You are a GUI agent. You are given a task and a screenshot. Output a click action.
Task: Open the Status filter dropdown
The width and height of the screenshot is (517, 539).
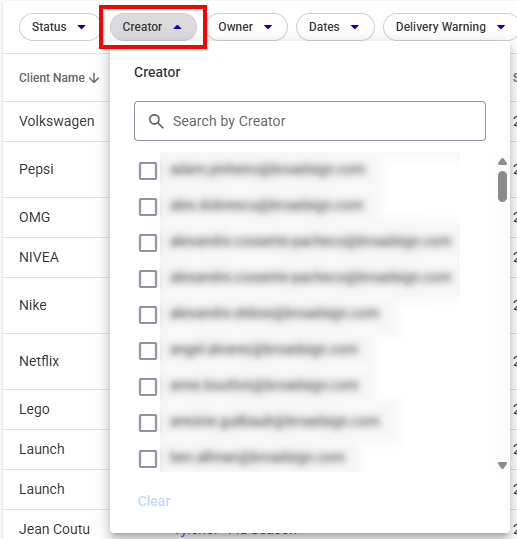click(59, 27)
